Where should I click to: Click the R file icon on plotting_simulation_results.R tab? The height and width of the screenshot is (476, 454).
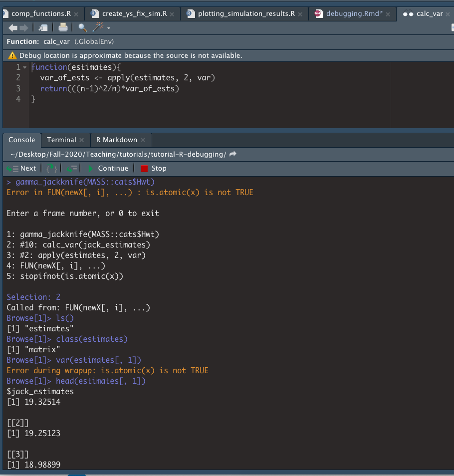tap(191, 13)
